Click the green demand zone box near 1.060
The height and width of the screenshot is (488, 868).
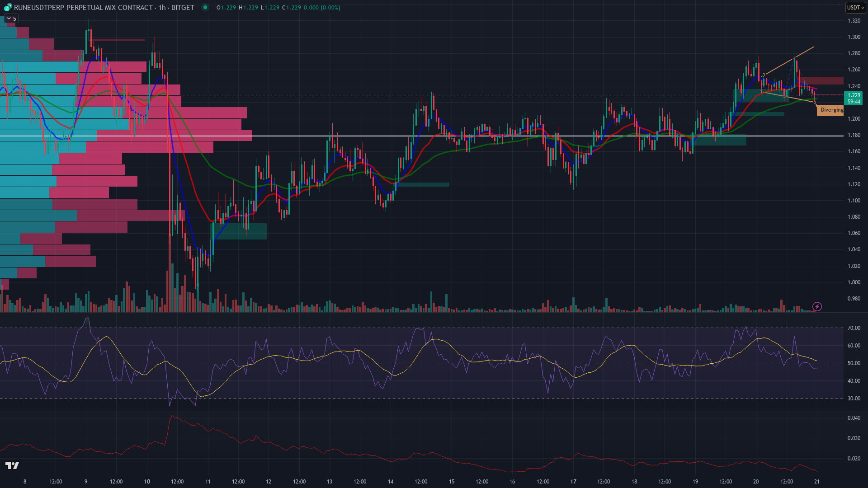[240, 231]
